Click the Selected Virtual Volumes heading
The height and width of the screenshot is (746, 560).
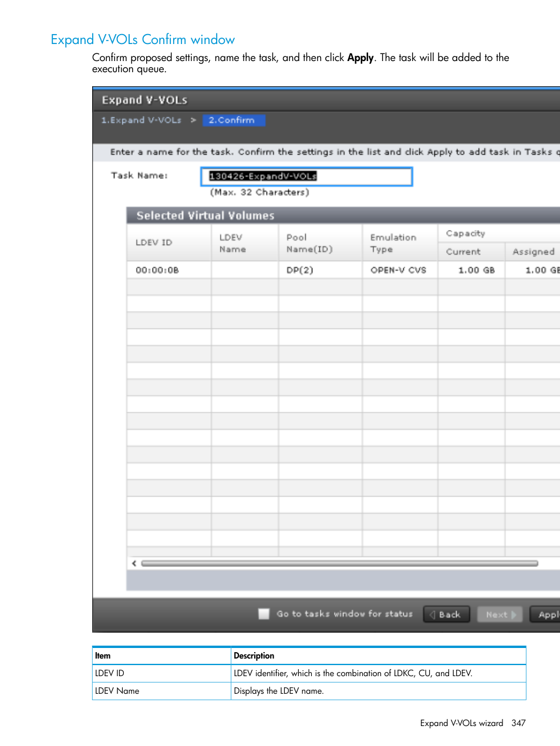tap(205, 215)
